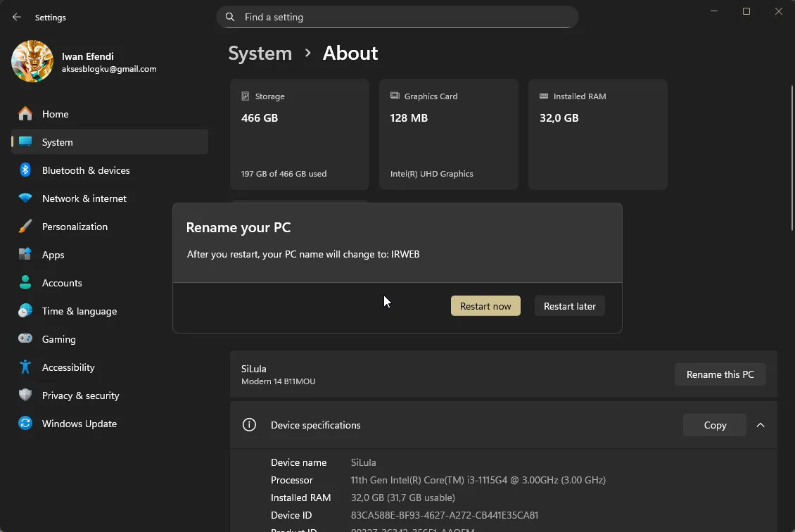This screenshot has width=795, height=532.
Task: Open Accessibility via its icon
Action: 24,367
